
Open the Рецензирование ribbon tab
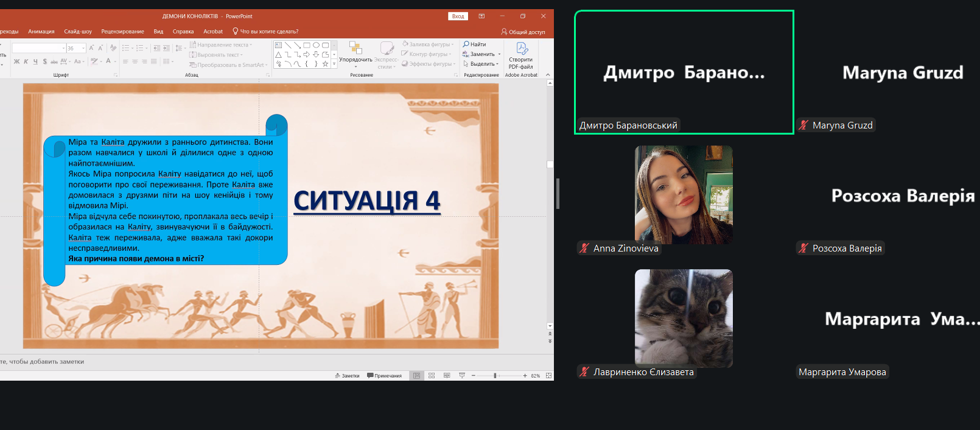tap(122, 32)
